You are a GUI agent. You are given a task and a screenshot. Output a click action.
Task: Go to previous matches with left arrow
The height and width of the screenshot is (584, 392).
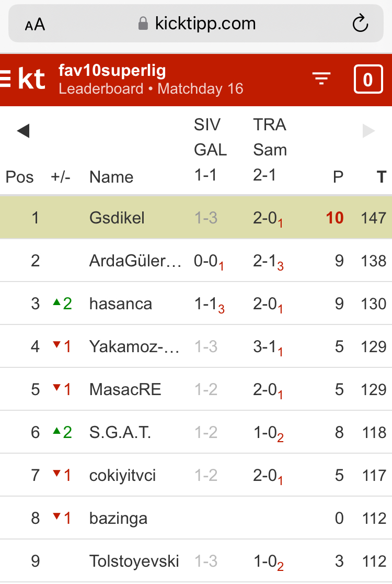click(x=23, y=131)
